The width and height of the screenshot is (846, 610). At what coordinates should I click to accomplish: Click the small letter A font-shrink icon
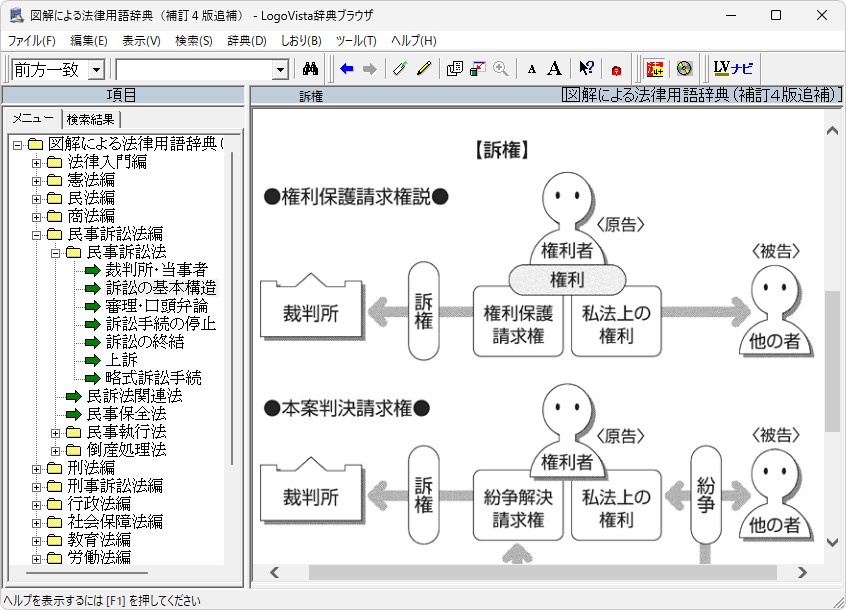[532, 69]
